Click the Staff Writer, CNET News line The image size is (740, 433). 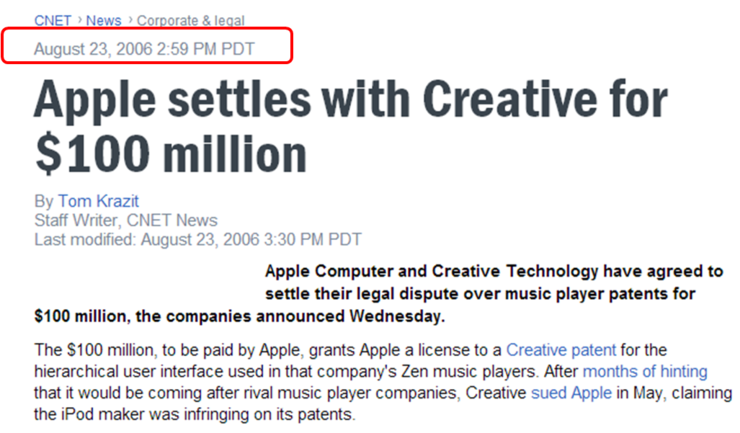coord(126,220)
